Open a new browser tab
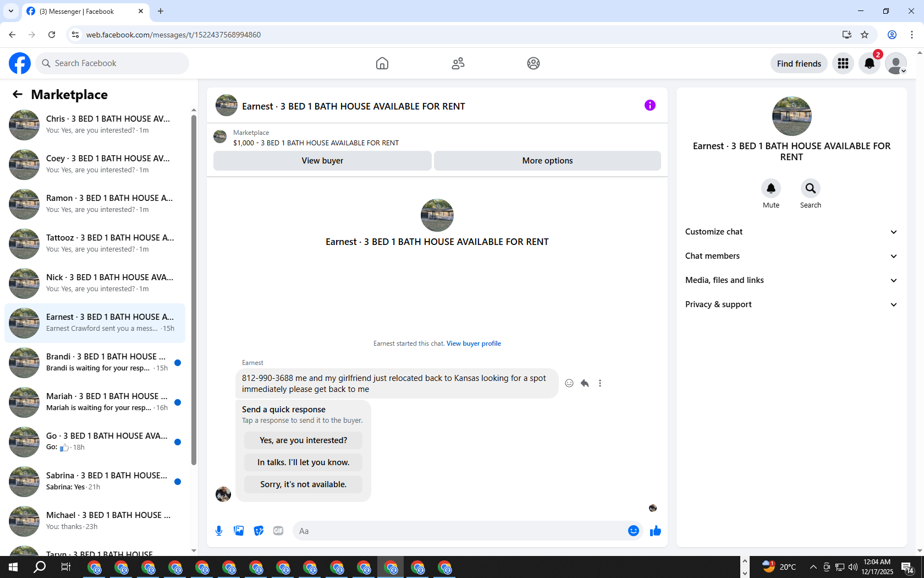 (161, 11)
